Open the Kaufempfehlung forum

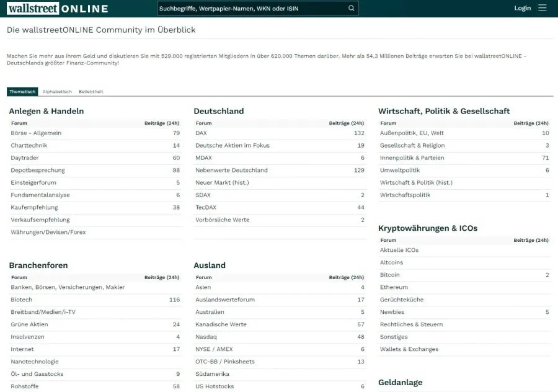(x=34, y=208)
